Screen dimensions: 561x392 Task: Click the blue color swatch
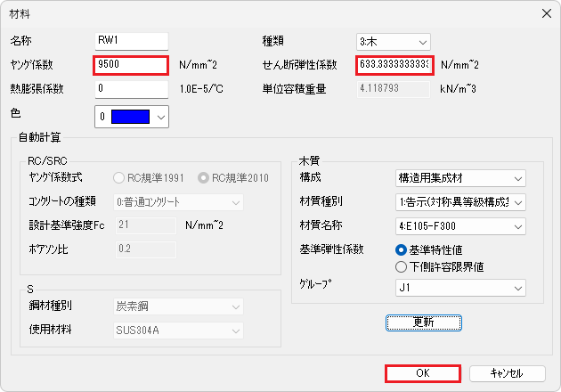128,116
